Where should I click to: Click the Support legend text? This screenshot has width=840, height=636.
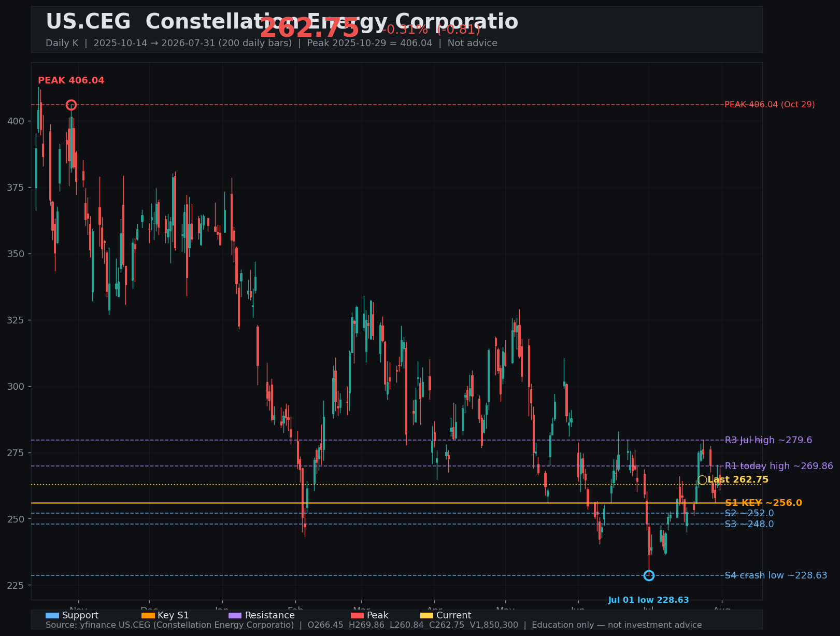point(80,615)
